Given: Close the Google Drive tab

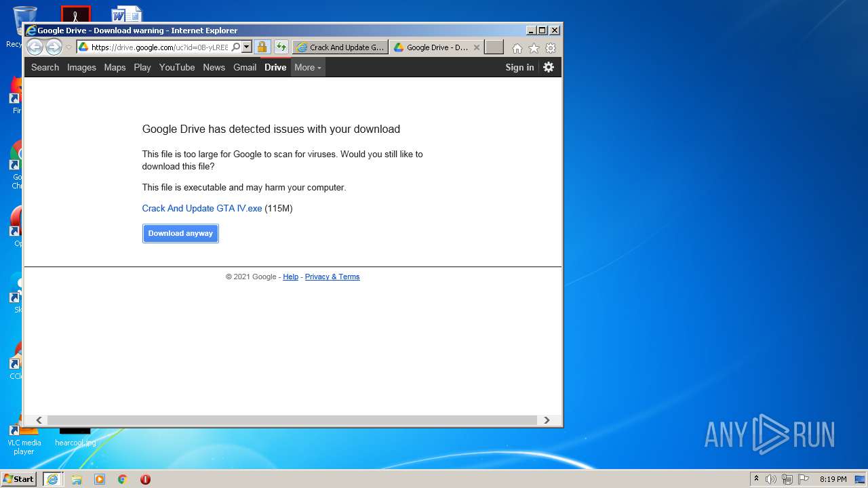Looking at the screenshot, I should 477,47.
